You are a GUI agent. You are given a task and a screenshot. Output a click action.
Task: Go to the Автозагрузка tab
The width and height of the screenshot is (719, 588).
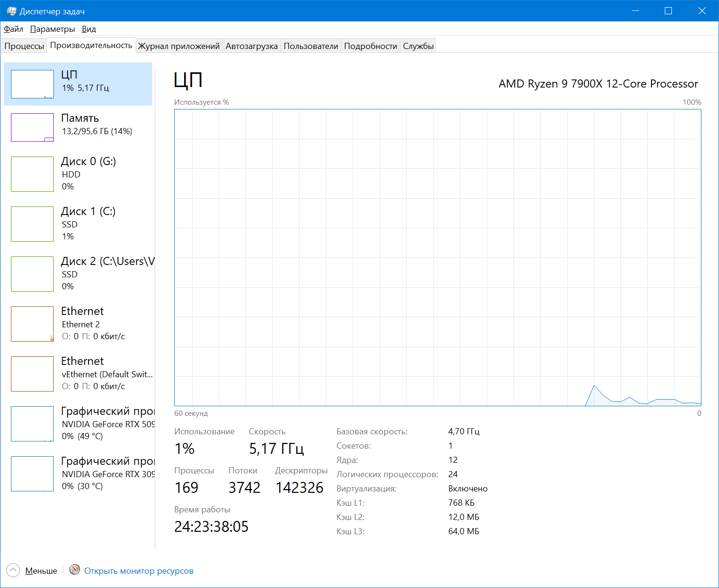252,46
